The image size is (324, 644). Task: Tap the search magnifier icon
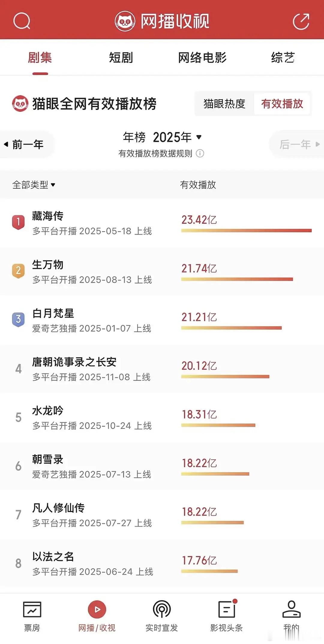[22, 21]
